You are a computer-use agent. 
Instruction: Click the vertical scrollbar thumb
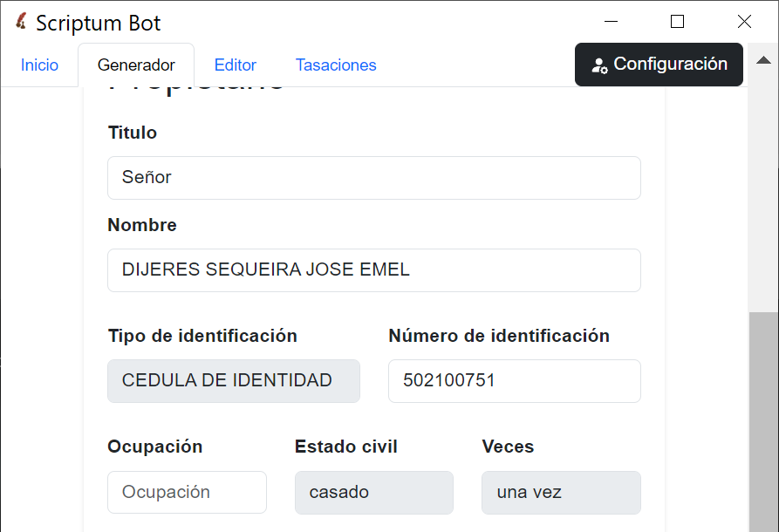(x=763, y=422)
